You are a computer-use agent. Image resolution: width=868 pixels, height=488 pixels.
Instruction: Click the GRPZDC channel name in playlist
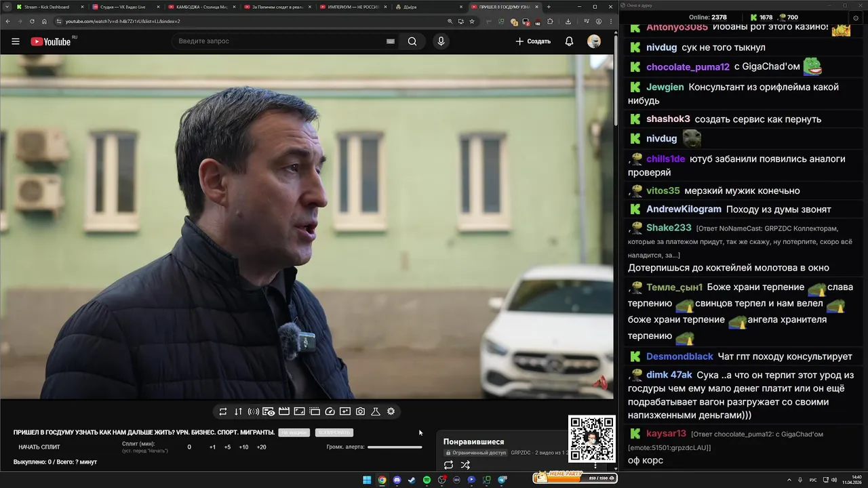pyautogui.click(x=521, y=452)
